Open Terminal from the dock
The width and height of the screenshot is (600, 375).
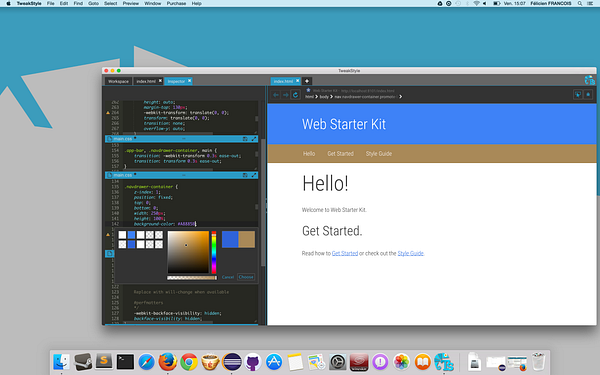click(x=125, y=362)
